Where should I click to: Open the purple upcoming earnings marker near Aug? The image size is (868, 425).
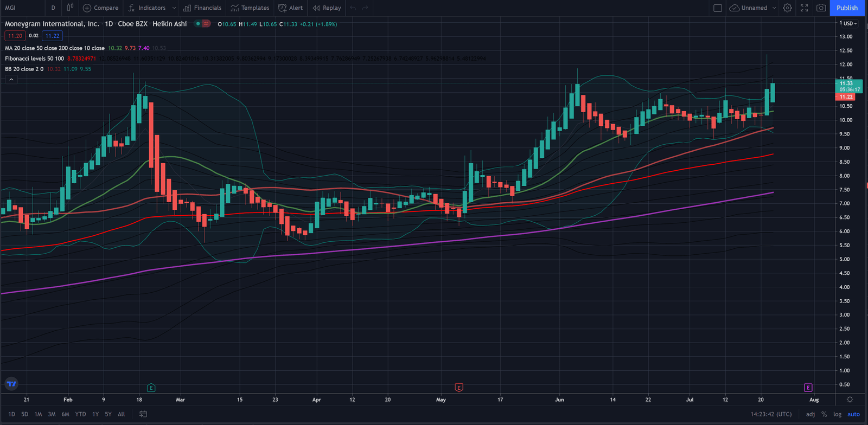(x=808, y=388)
